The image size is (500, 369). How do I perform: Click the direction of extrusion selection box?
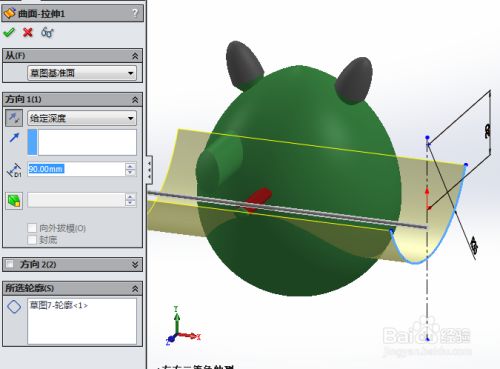[x=82, y=142]
